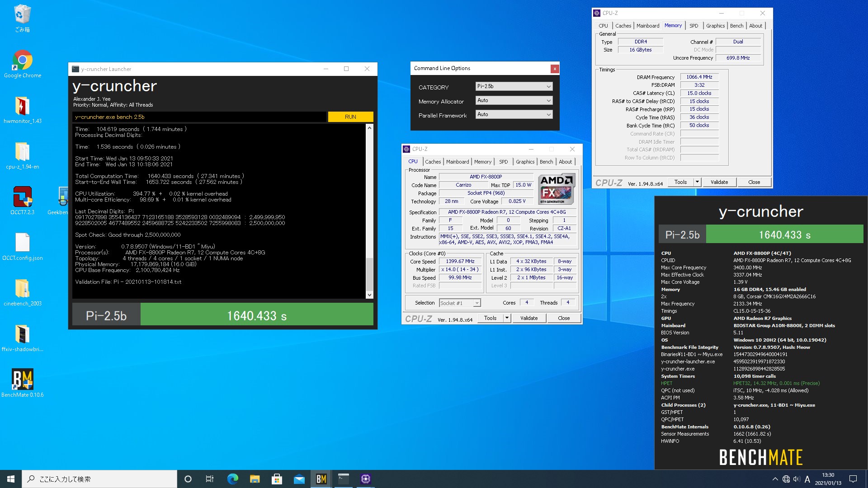Open Mail app from taskbar

click(x=299, y=479)
